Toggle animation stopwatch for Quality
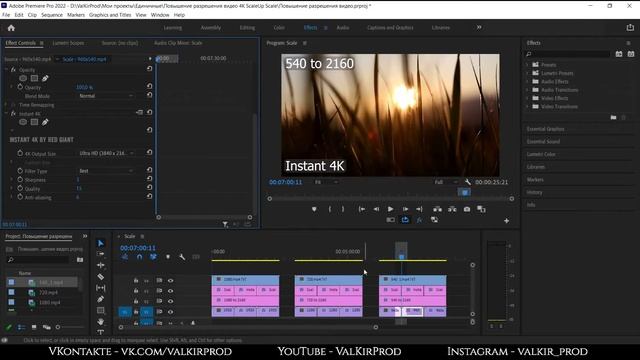Screen dimensions: 640x360 pyautogui.click(x=20, y=189)
